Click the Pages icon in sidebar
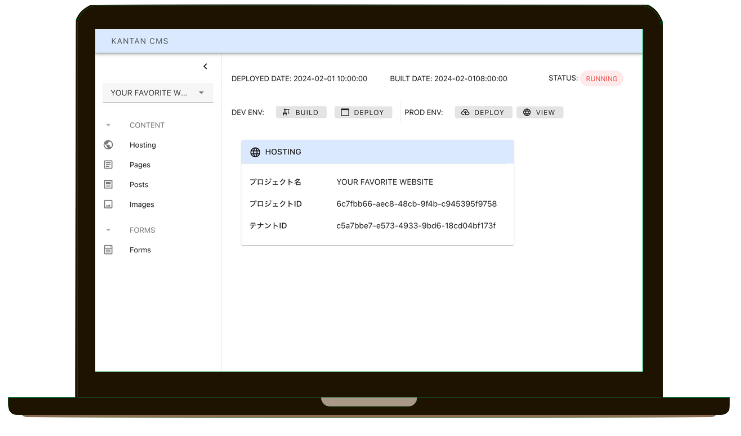 (108, 165)
